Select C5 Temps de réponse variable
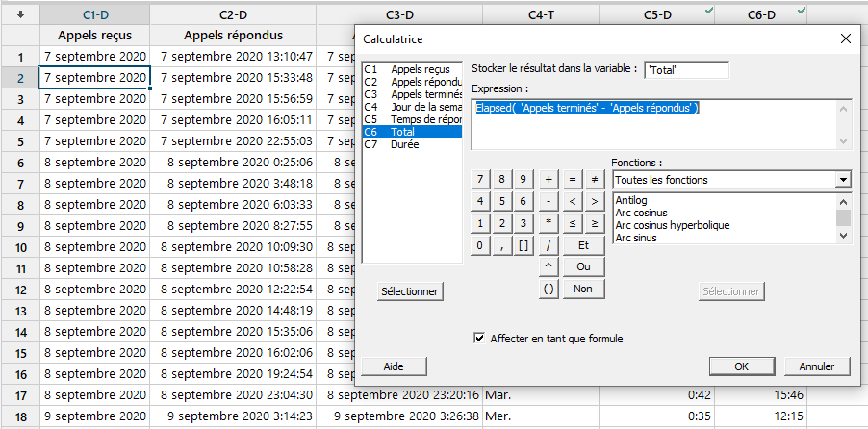Image resolution: width=868 pixels, height=429 pixels. 411,119
